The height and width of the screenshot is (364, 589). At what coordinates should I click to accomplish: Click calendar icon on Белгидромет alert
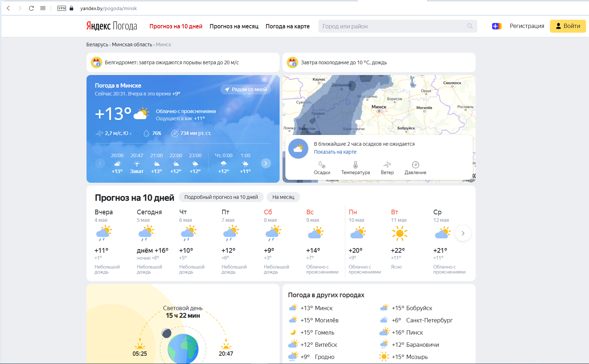tap(97, 62)
